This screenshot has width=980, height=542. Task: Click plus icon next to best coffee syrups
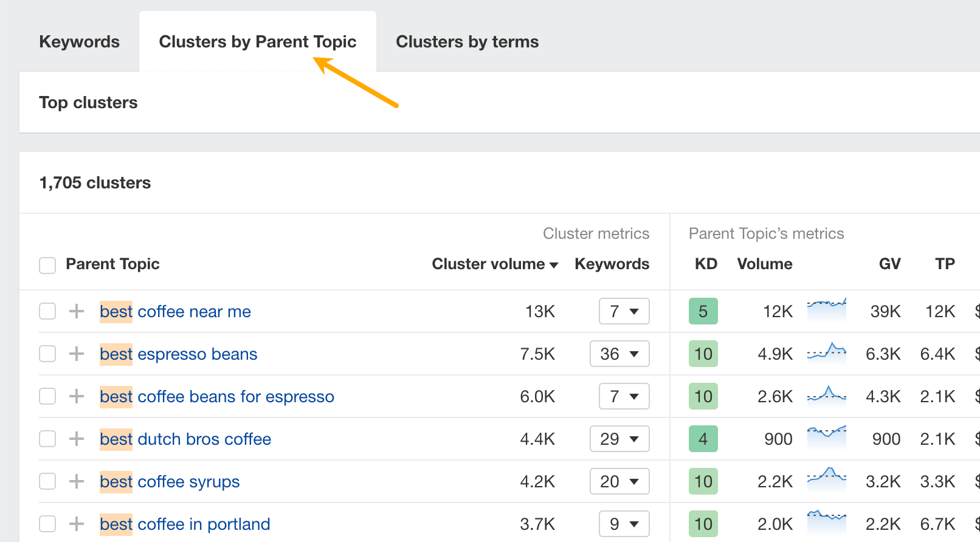[77, 482]
